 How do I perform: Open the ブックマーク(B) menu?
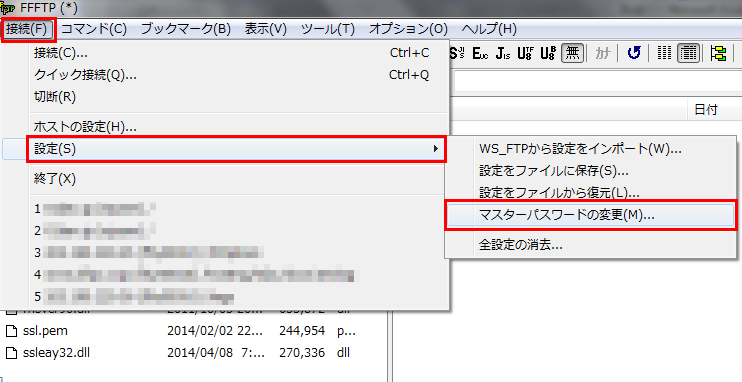pyautogui.click(x=186, y=29)
